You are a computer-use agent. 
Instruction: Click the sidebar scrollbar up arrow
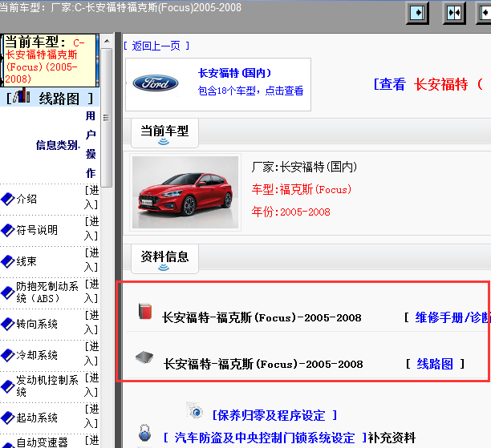(x=107, y=41)
